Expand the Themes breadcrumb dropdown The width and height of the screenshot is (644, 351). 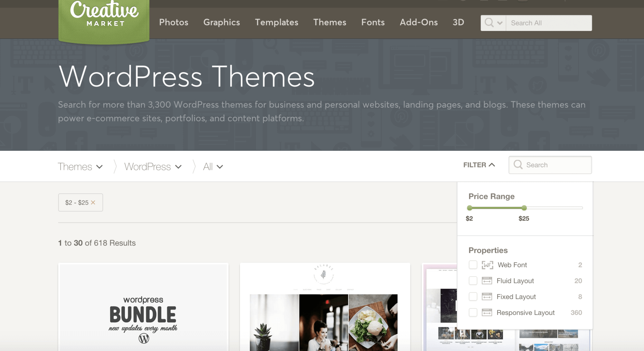tap(99, 167)
